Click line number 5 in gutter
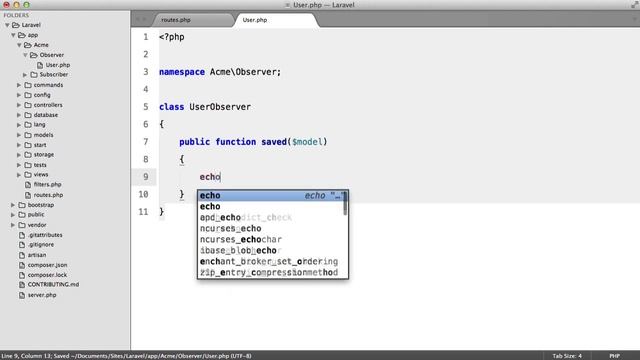This screenshot has height=360, width=640. pyautogui.click(x=146, y=107)
